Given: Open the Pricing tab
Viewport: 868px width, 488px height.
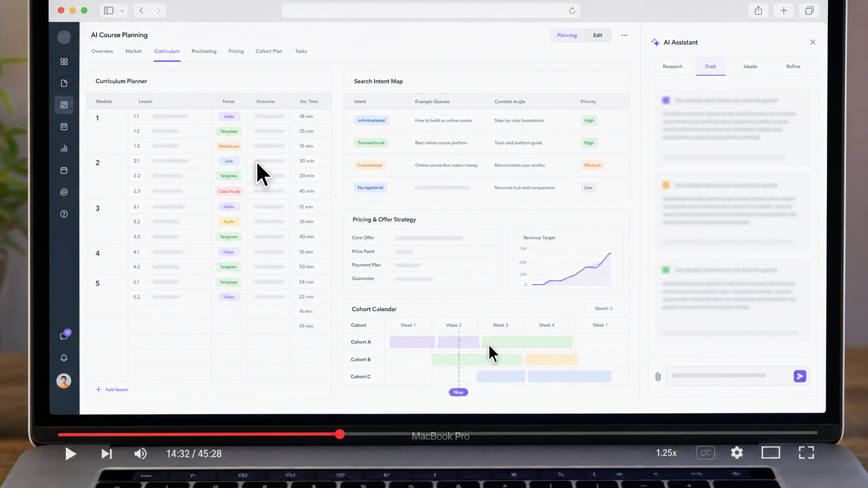Looking at the screenshot, I should click(236, 52).
